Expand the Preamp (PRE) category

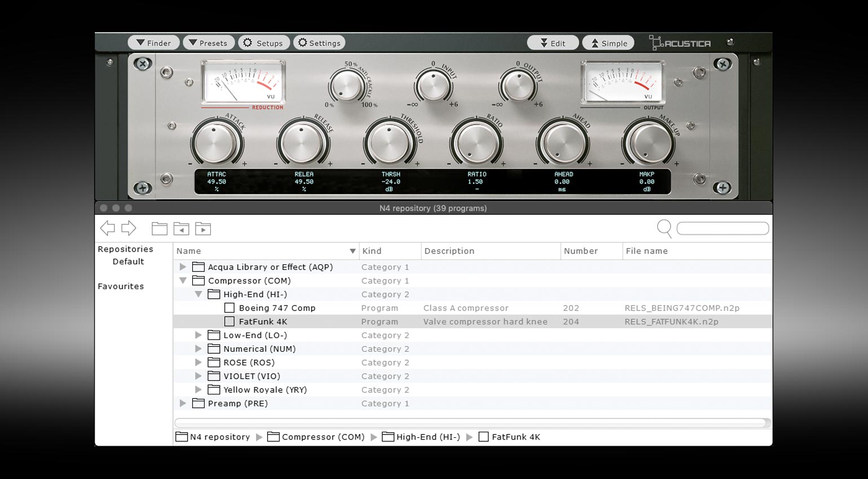[x=183, y=403]
